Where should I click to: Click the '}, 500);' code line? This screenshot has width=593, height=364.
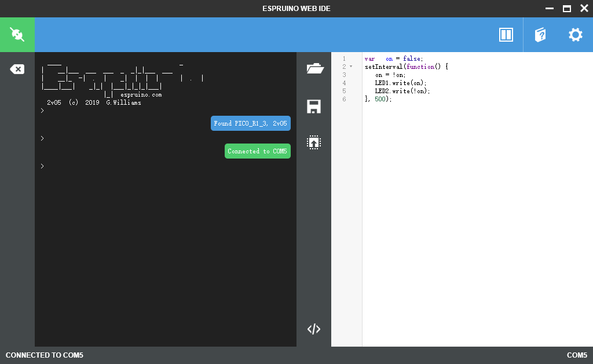click(378, 99)
